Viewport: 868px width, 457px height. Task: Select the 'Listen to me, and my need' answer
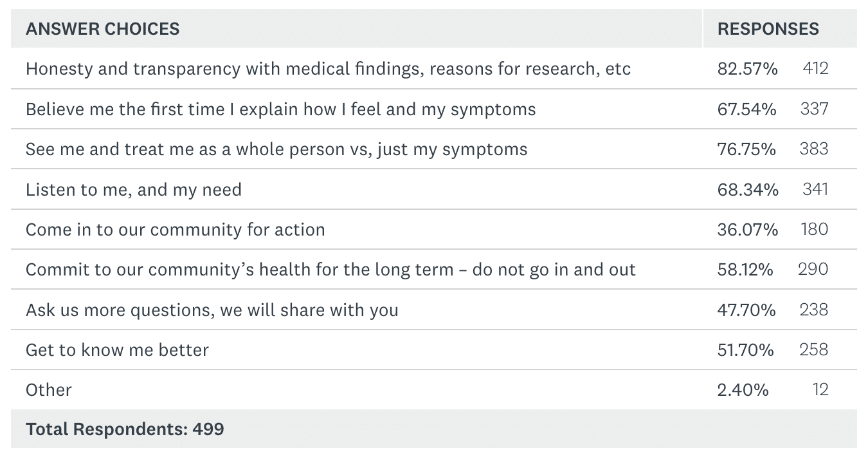(x=134, y=190)
